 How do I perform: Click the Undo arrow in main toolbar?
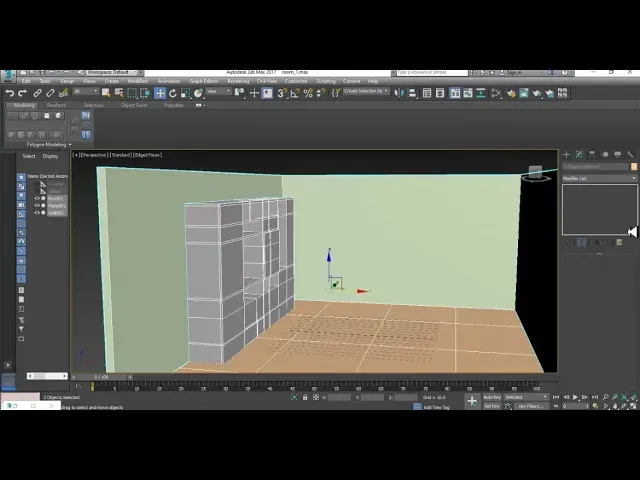point(9,93)
